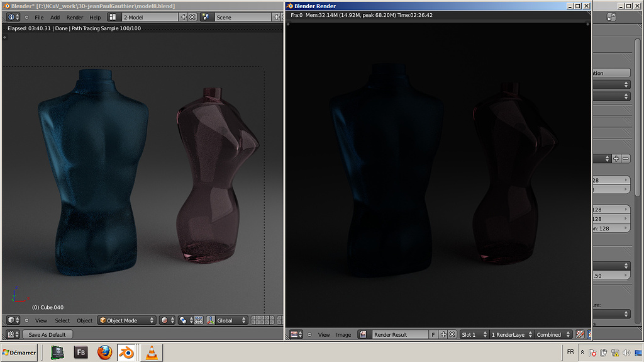The height and width of the screenshot is (362, 644).
Task: Expand the 1 RenderLayer dropdown
Action: pos(512,334)
